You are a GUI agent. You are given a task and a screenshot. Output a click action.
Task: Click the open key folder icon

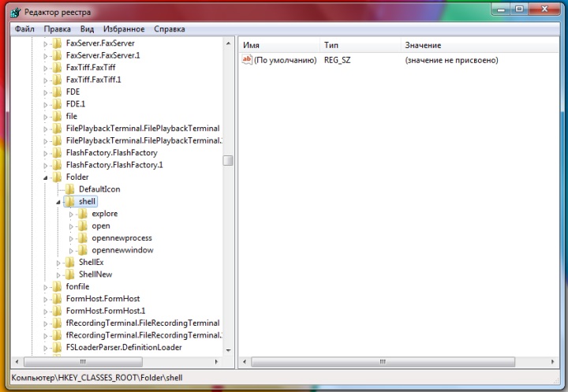(x=83, y=226)
